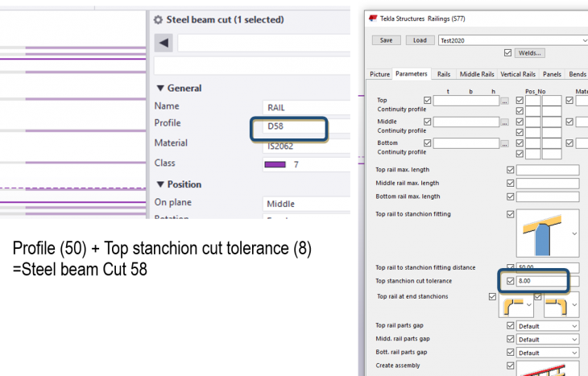
Task: Toggle the Create assembly checkbox
Action: point(511,366)
